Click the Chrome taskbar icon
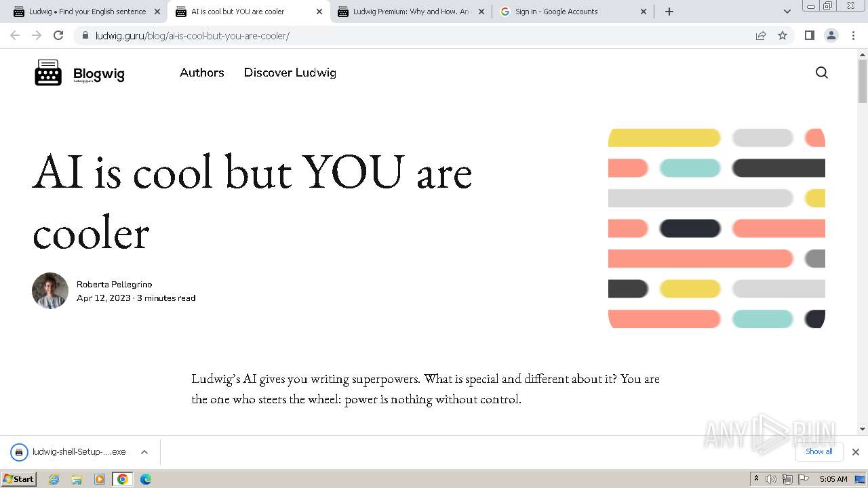Screen dimensions: 868x488 coord(123,479)
